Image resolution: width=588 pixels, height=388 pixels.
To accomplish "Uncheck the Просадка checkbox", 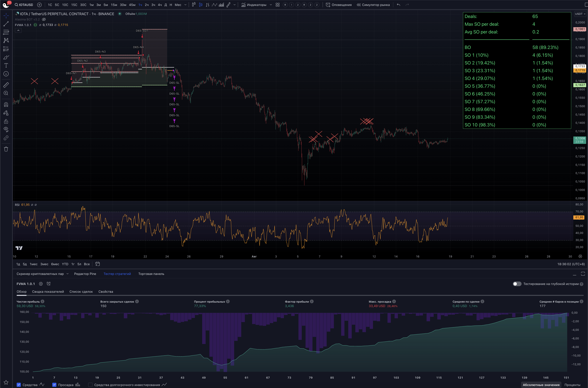I will click(x=54, y=385).
